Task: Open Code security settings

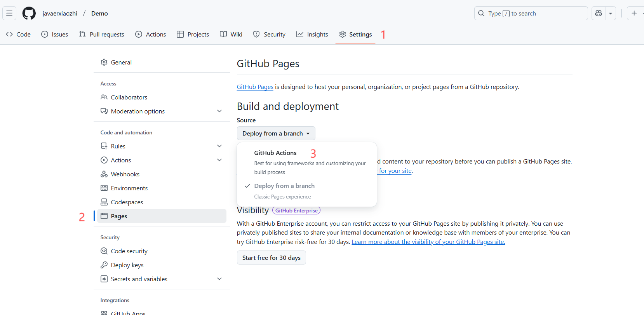Action: click(162, 251)
